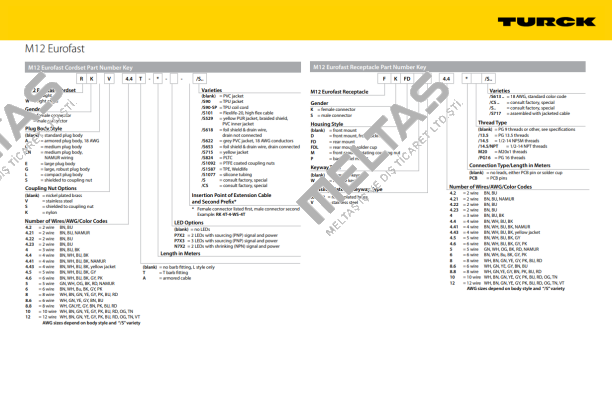Select the 'PCB = PCB pins' row
The height and width of the screenshot is (400, 612).
click(489, 178)
